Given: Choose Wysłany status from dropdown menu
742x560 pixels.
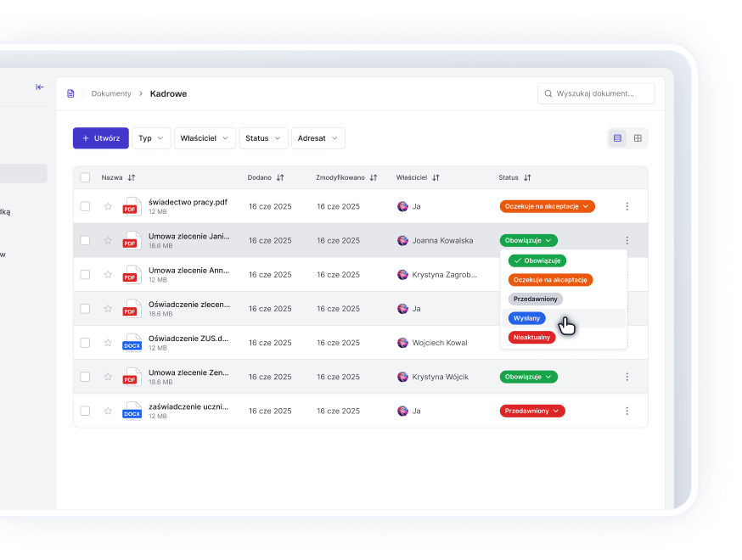Looking at the screenshot, I should point(526,318).
